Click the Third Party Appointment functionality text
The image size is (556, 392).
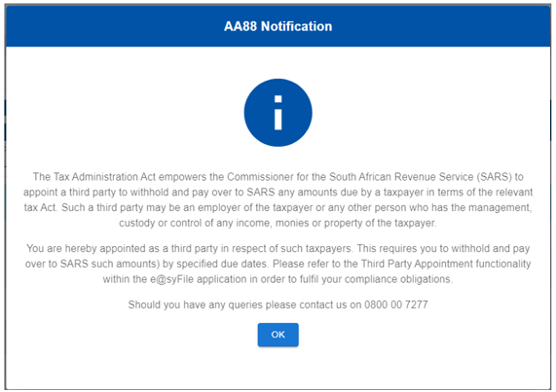pyautogui.click(x=446, y=264)
